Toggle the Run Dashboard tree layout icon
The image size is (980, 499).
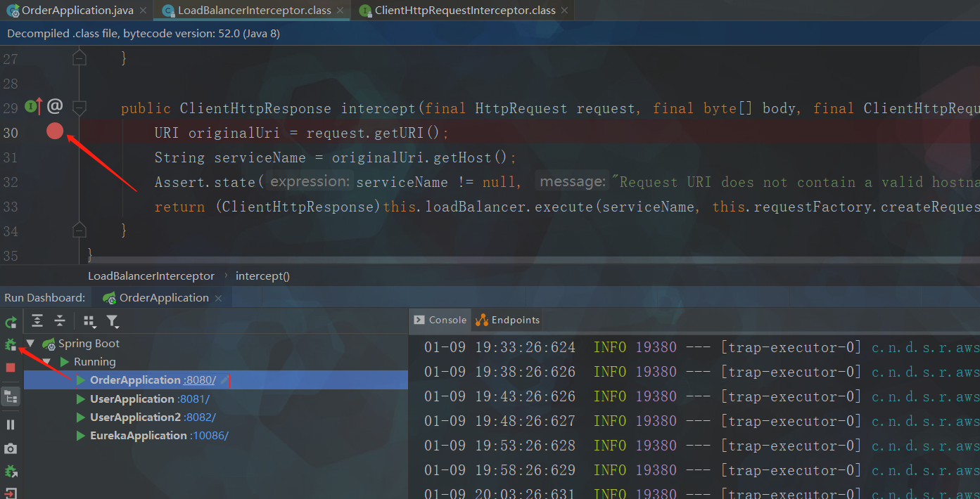[x=11, y=396]
